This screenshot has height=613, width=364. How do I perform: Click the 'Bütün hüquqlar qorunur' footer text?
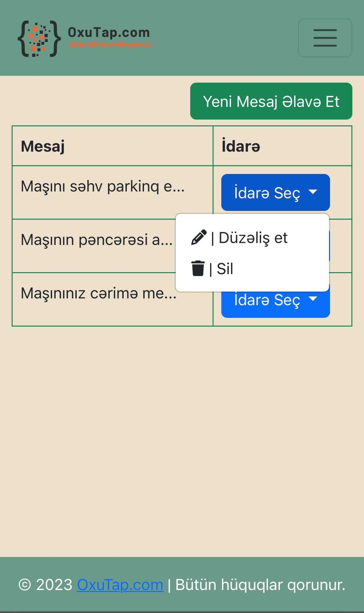tap(260, 585)
